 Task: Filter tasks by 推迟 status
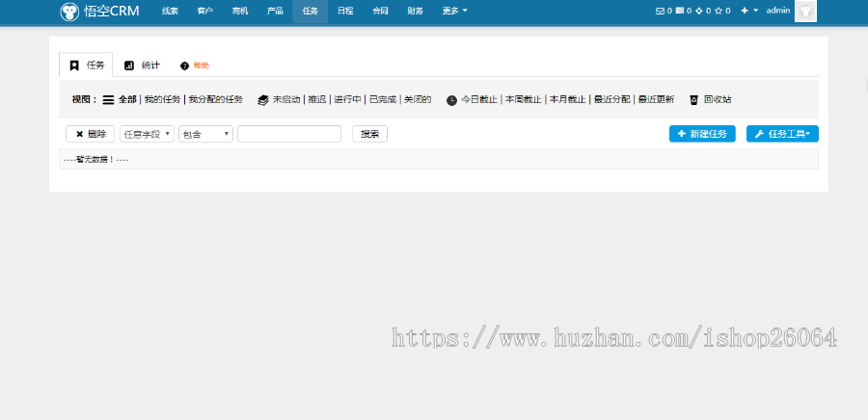tap(317, 99)
